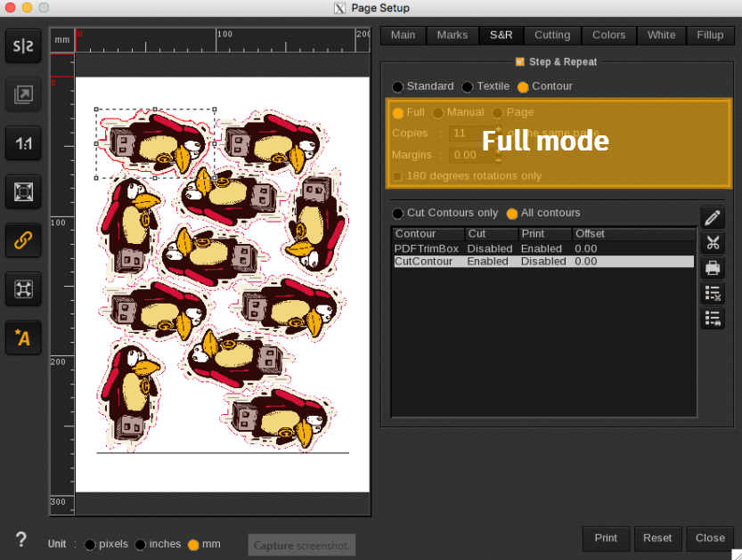Click the orange chain link icon
The image size is (742, 560).
click(23, 239)
